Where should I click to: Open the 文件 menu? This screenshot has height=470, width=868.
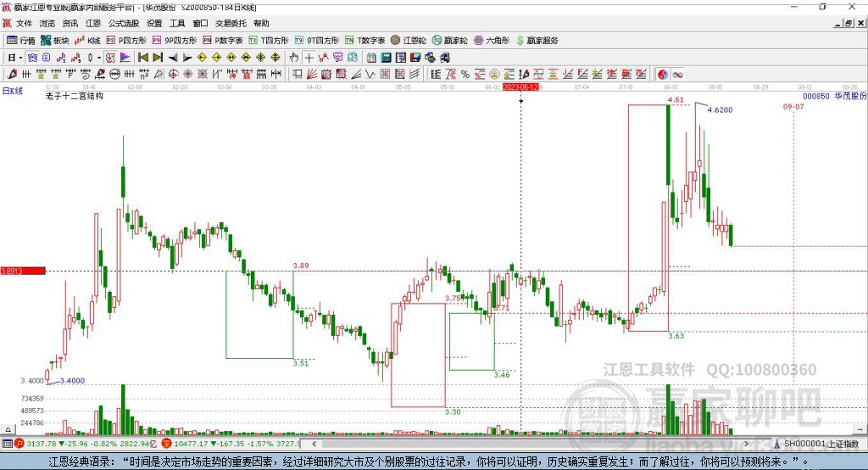pyautogui.click(x=24, y=23)
